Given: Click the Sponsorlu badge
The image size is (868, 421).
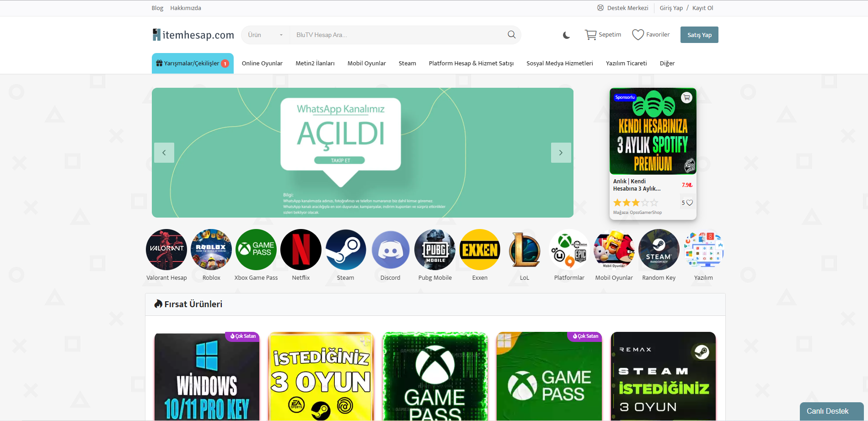Looking at the screenshot, I should pyautogui.click(x=625, y=97).
